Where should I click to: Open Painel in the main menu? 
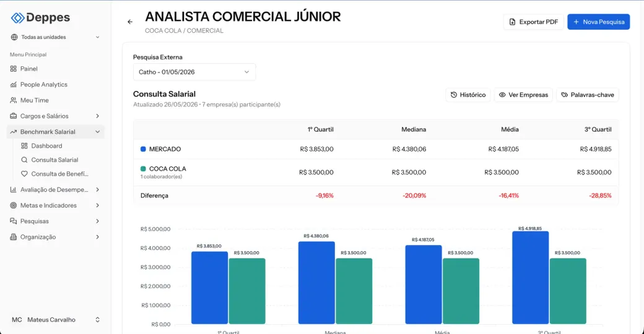[x=56, y=69]
